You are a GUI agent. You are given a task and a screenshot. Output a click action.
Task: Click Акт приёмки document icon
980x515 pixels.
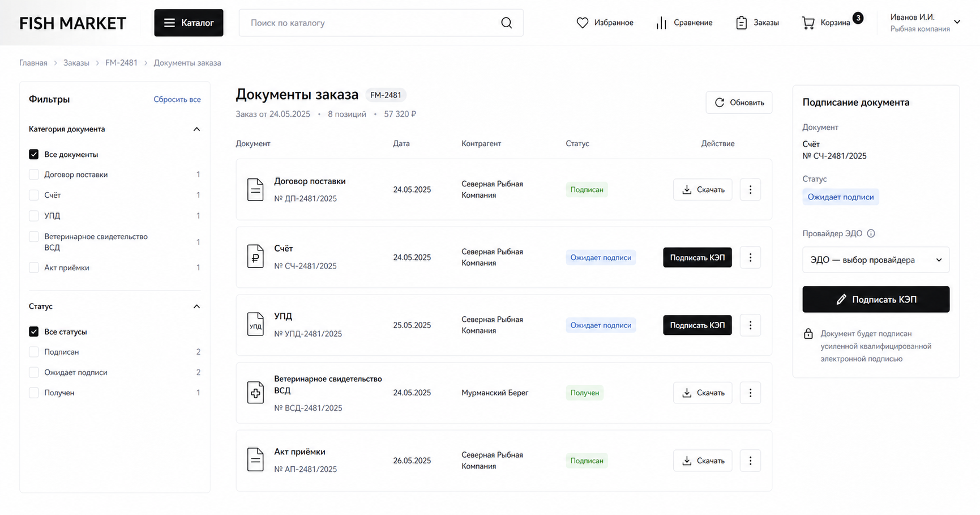click(x=255, y=459)
